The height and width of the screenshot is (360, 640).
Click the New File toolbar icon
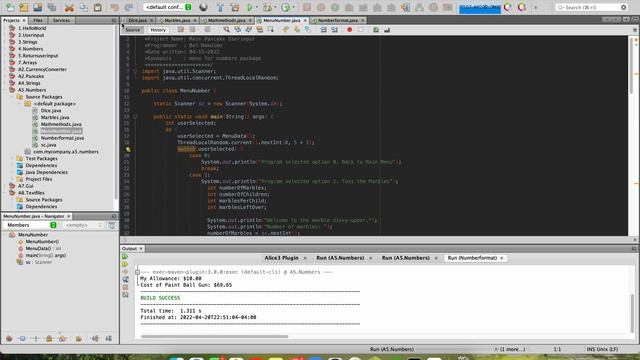10,7
